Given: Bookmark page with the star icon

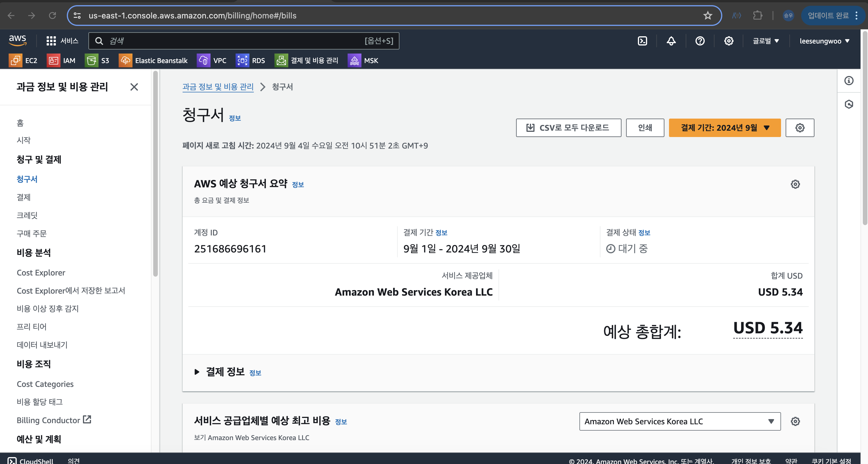Looking at the screenshot, I should (x=707, y=16).
